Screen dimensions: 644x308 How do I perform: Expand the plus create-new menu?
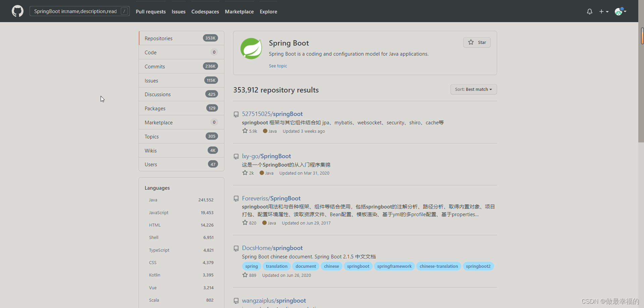click(x=604, y=11)
